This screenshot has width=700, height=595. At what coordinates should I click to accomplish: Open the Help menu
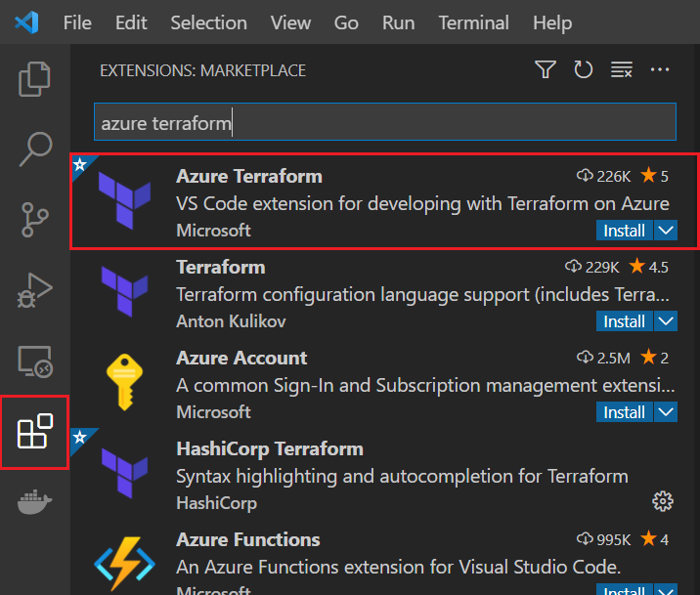[552, 22]
